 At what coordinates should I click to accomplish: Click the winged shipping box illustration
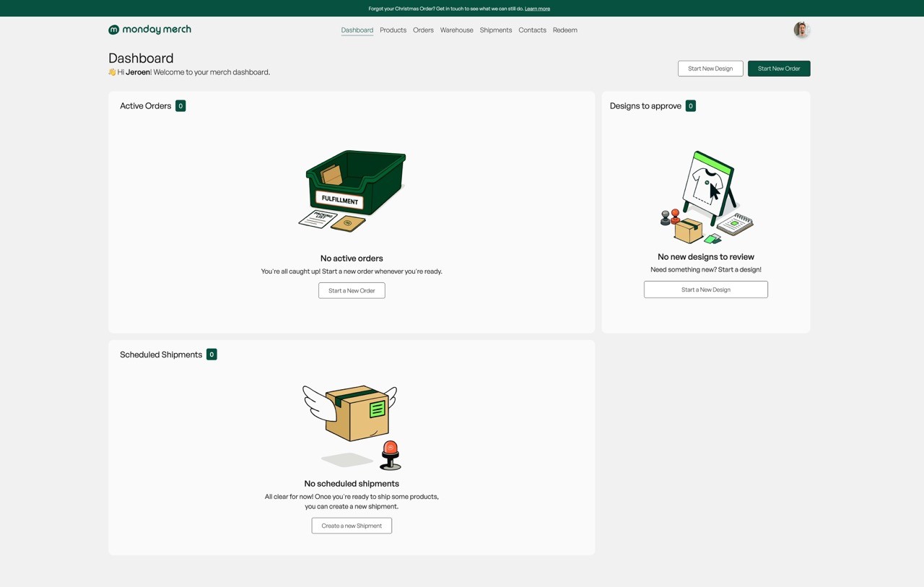tap(351, 427)
